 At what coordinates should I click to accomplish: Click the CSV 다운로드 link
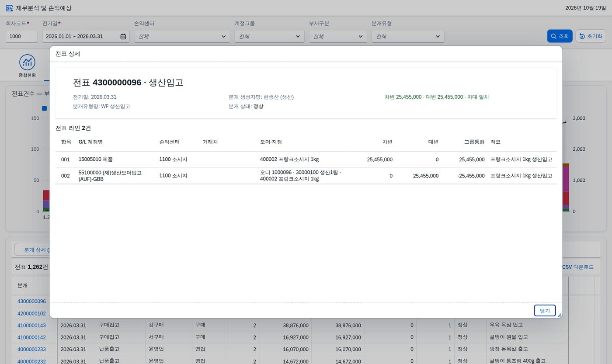(x=577, y=267)
